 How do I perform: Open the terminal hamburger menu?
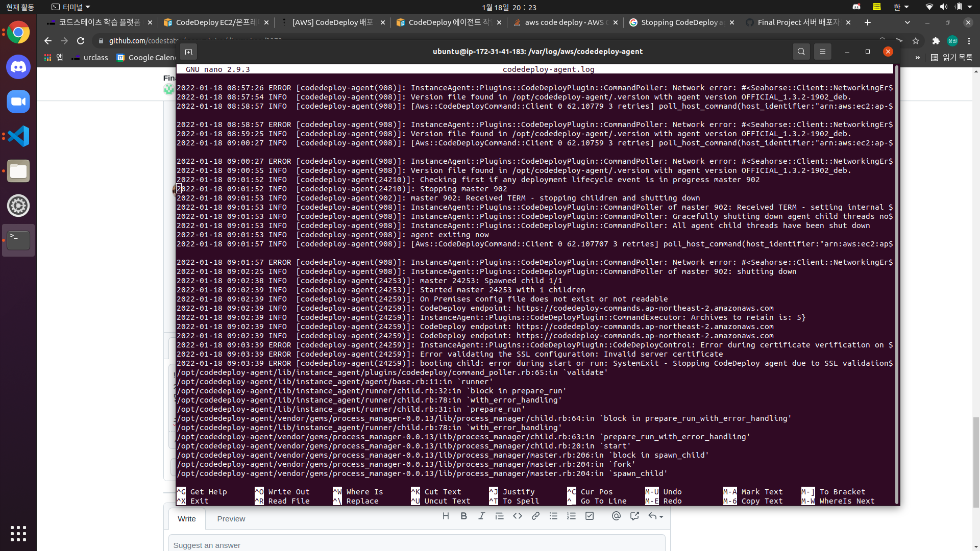click(x=823, y=52)
